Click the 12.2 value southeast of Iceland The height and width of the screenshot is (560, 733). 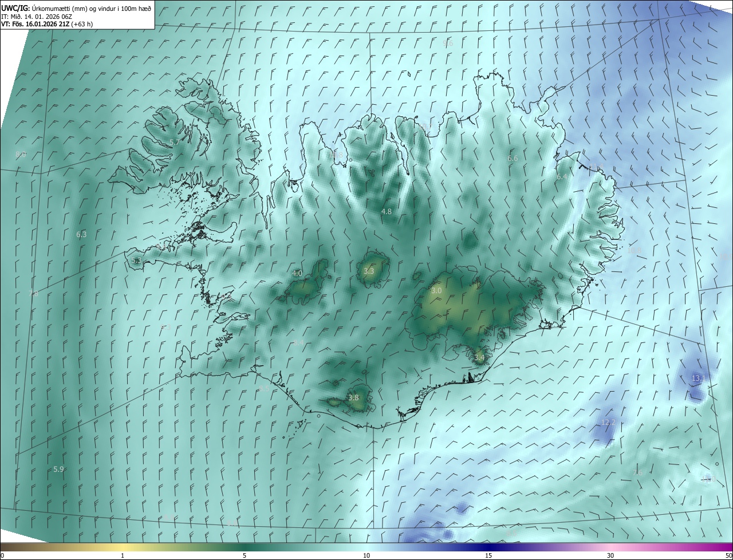click(x=608, y=422)
